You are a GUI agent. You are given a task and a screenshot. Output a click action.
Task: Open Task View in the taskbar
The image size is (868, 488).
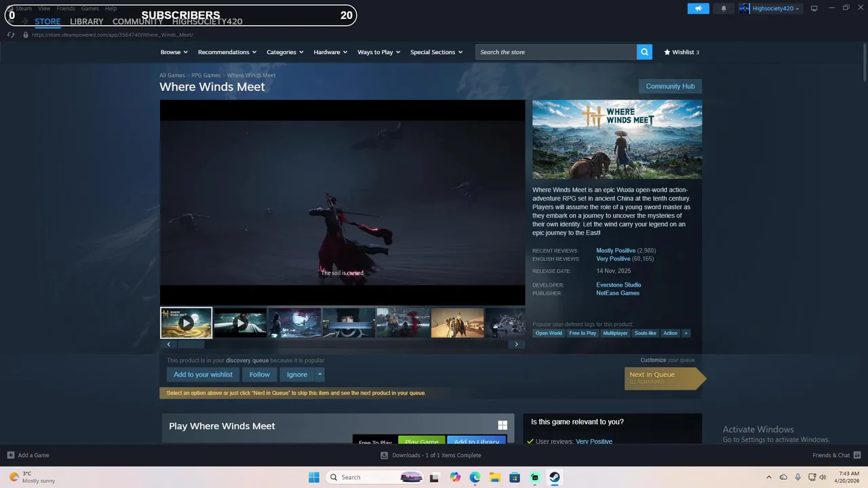coord(435,477)
